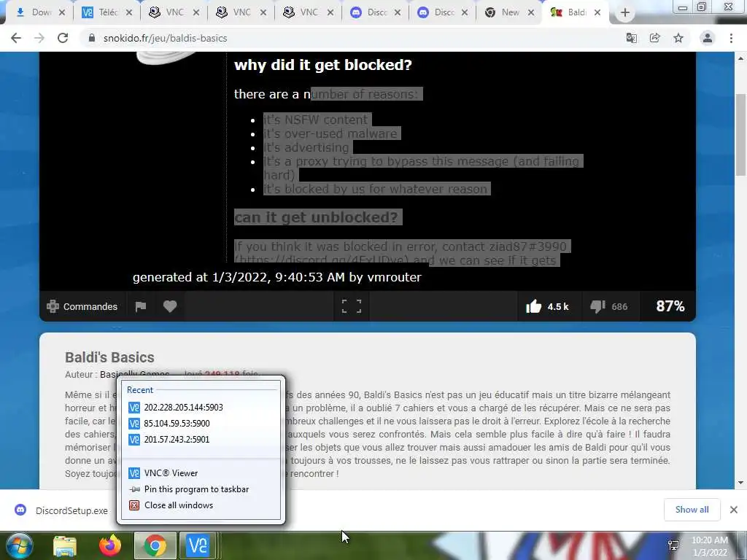The width and height of the screenshot is (747, 560).
Task: Open the Chrome three-dot menu
Action: tap(731, 38)
